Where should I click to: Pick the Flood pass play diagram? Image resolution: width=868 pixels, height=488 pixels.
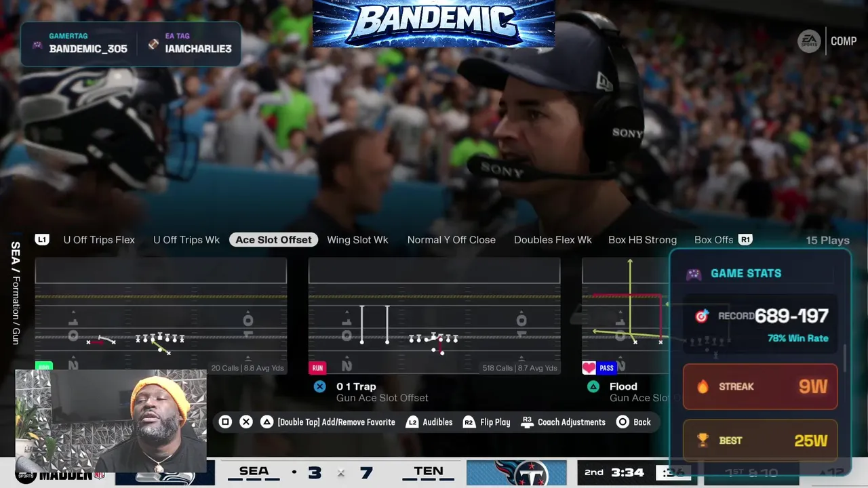point(625,316)
